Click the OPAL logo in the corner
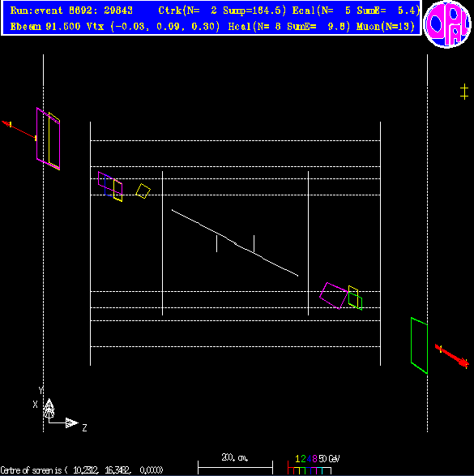Viewport: 474px width, 476px height. tap(447, 24)
